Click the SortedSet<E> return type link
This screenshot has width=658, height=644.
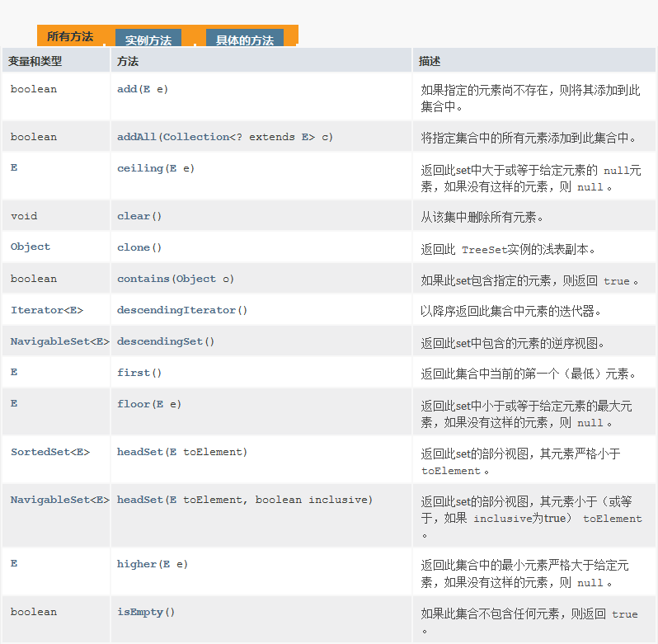click(x=50, y=452)
